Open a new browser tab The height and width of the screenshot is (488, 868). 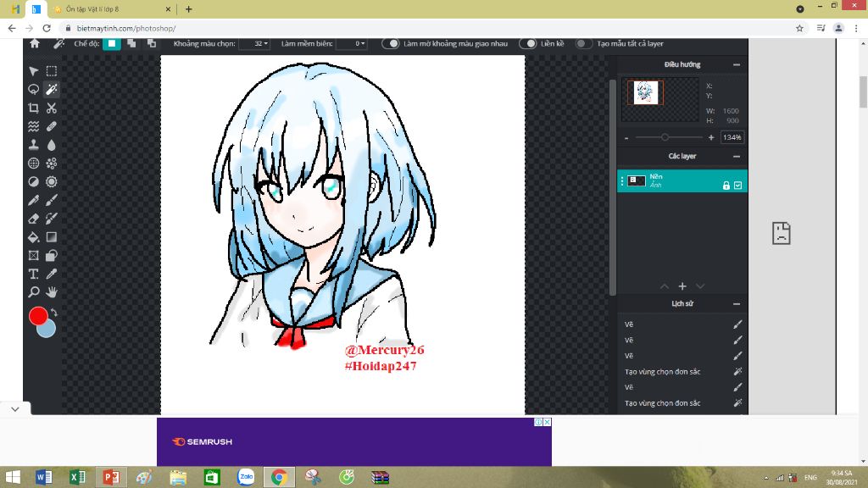[x=189, y=9]
